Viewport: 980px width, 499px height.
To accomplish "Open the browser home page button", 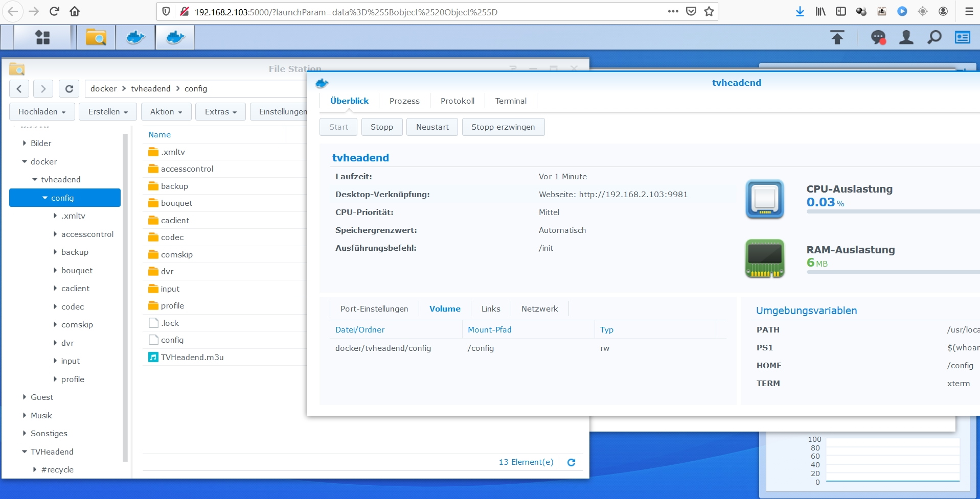I will click(x=75, y=11).
